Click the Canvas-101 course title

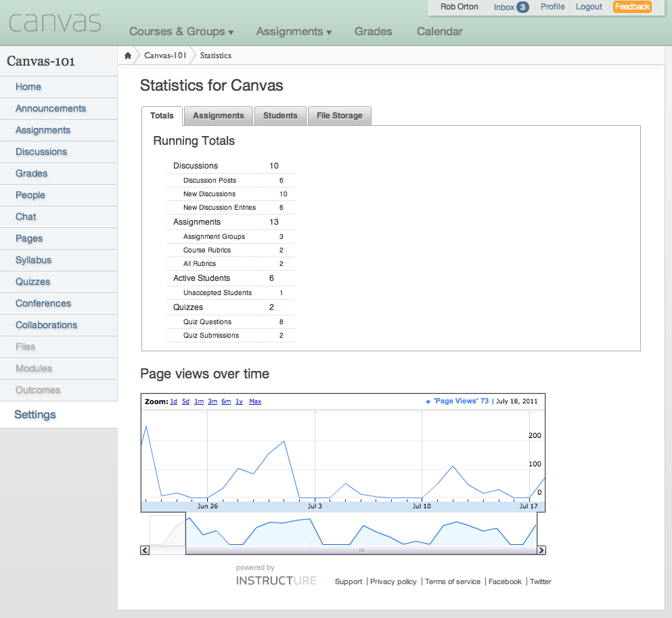tap(41, 62)
